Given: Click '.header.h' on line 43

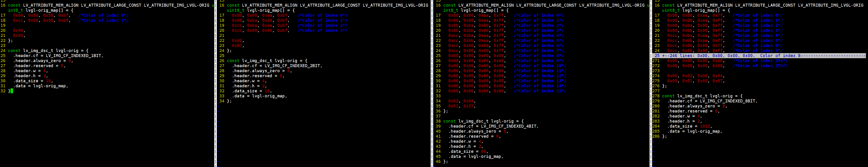Looking at the screenshot, I should [460, 146].
